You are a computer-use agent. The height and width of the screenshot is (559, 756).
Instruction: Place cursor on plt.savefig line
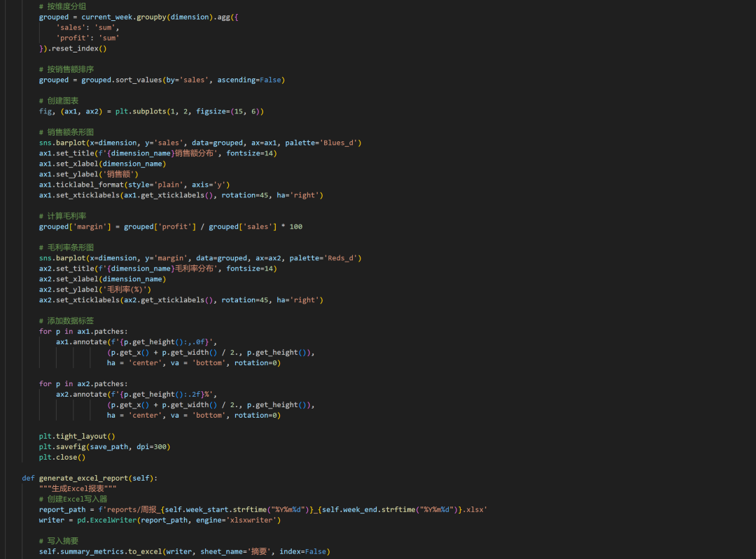(x=104, y=447)
